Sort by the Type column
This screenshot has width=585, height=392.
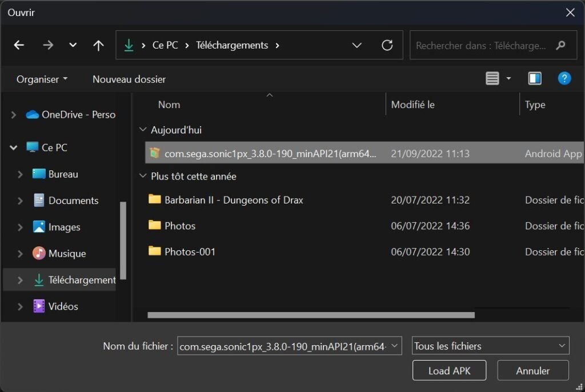(x=535, y=105)
